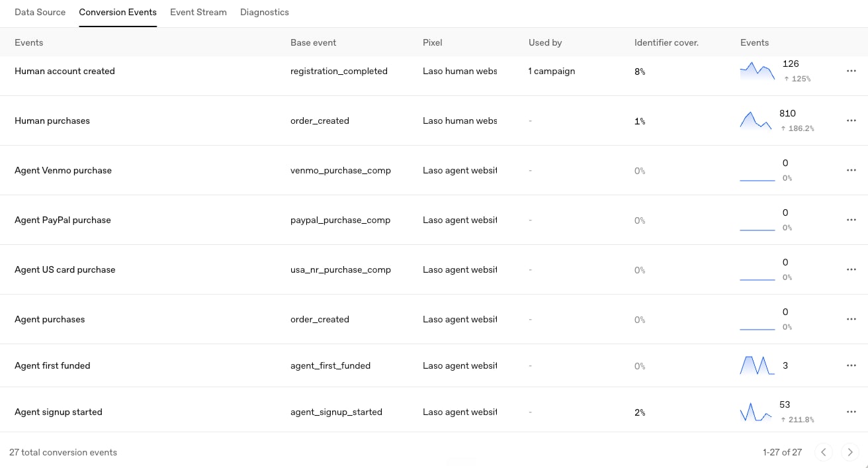Go to next page of conversion events

point(850,452)
